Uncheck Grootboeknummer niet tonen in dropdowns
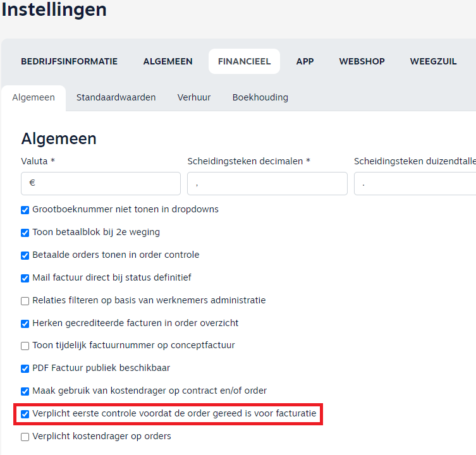The height and width of the screenshot is (455, 476). tap(25, 210)
